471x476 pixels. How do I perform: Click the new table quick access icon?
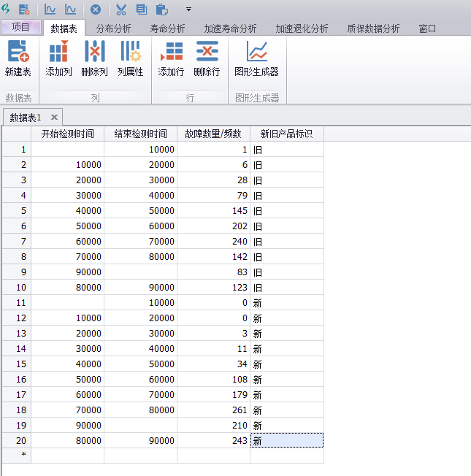tap(24, 9)
